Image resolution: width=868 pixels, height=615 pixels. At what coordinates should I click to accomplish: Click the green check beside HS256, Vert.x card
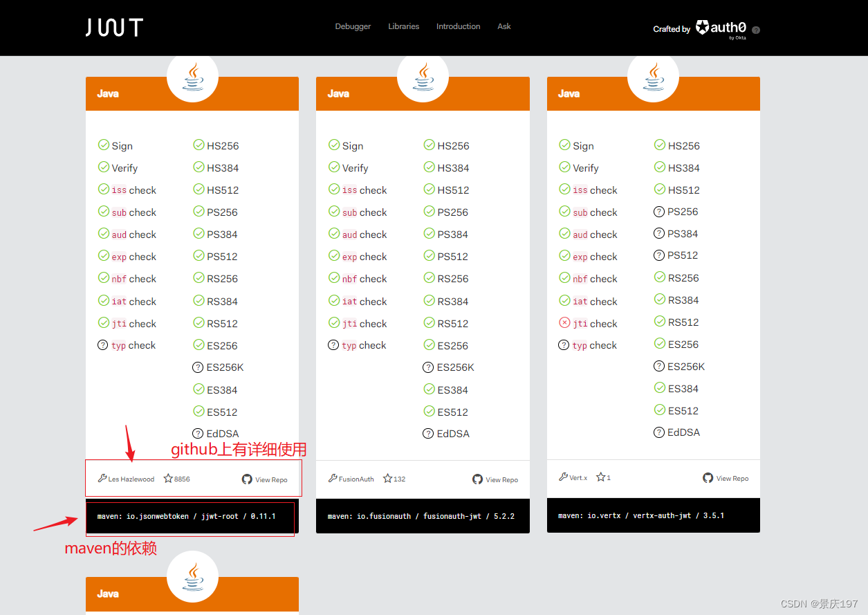pos(659,145)
